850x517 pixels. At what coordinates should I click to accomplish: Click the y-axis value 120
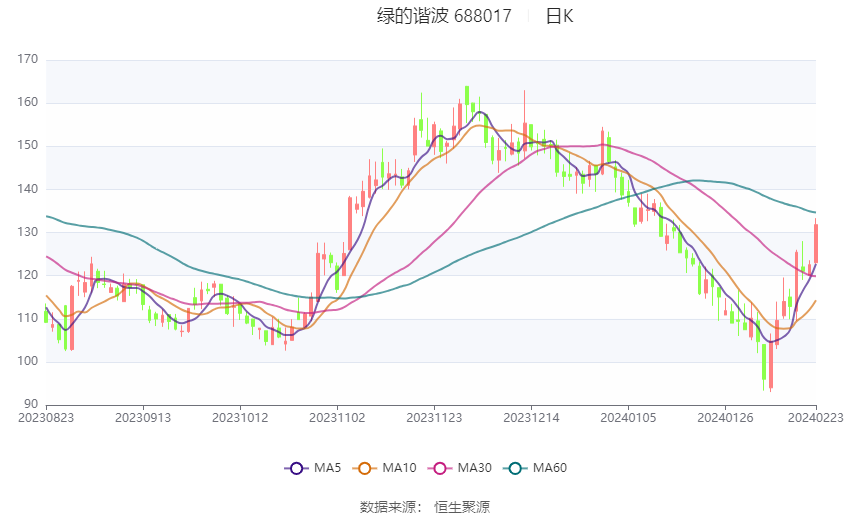[x=28, y=275]
